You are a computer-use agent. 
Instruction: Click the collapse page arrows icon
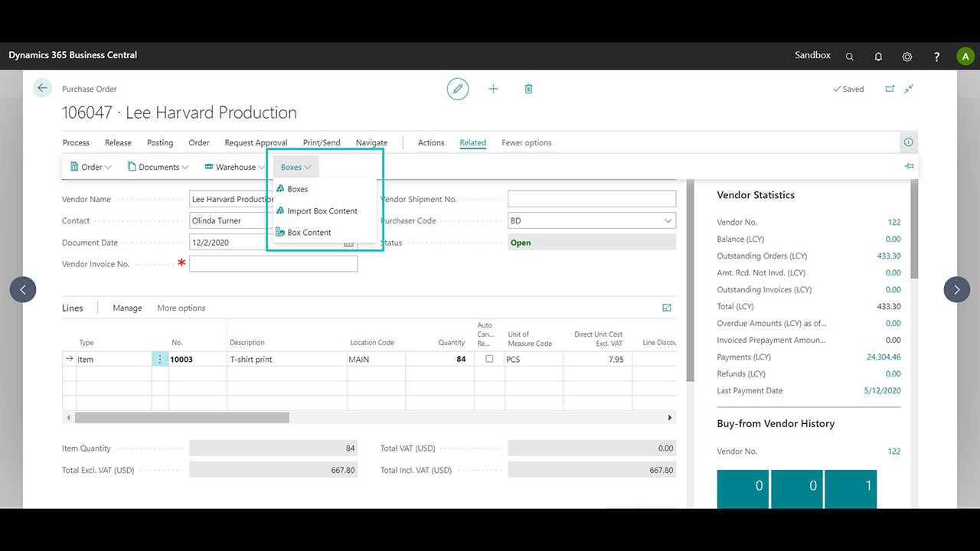[x=909, y=89]
